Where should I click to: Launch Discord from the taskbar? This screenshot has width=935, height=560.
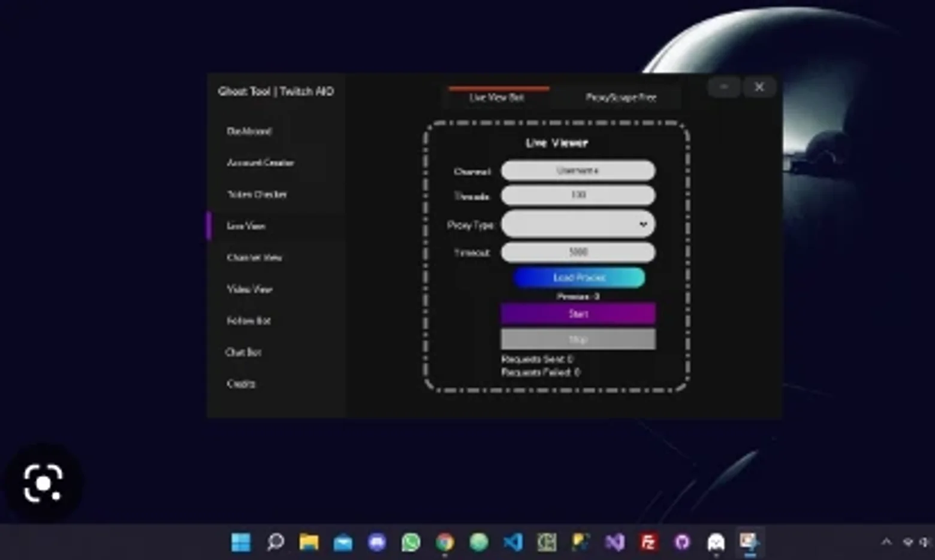pos(377,542)
